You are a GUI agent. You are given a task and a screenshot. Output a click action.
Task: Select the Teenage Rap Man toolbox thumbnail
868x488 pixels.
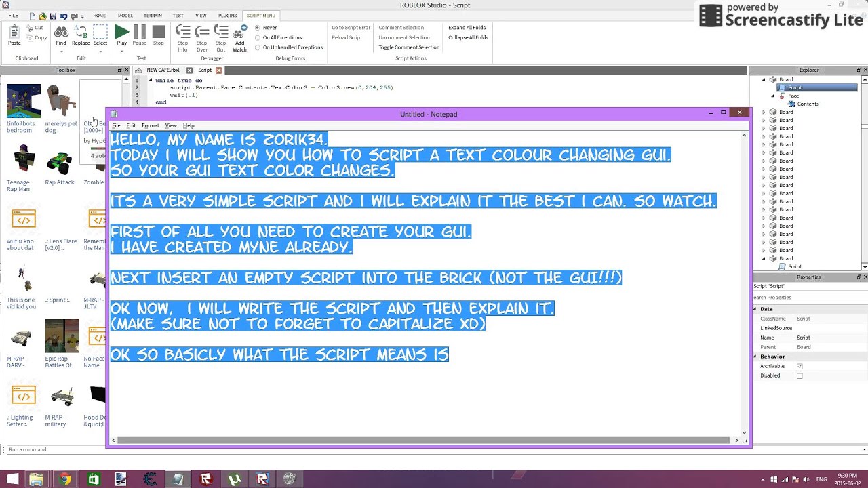point(24,160)
